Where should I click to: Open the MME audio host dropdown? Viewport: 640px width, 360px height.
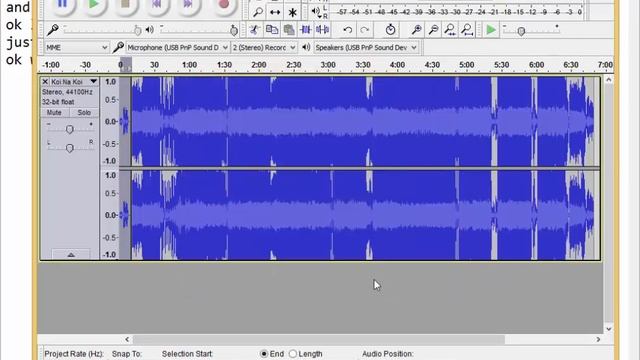(76, 48)
